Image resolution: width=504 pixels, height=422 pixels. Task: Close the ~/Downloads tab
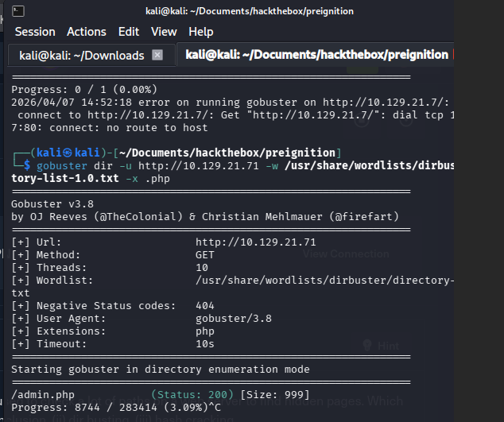tap(157, 55)
